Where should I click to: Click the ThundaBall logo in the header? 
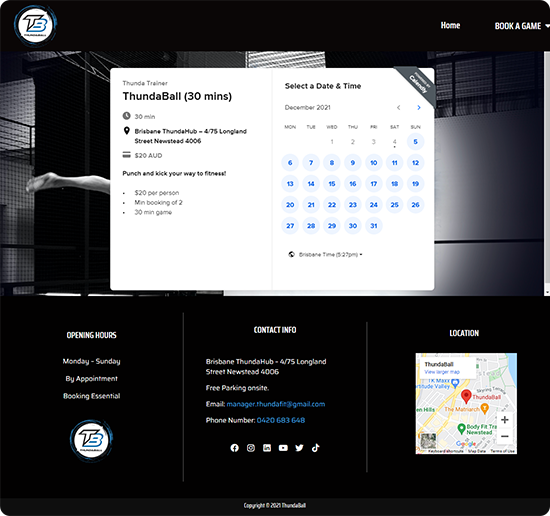coord(35,25)
